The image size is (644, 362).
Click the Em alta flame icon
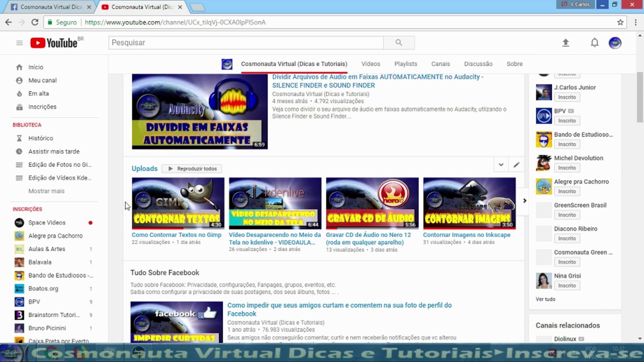[19, 94]
